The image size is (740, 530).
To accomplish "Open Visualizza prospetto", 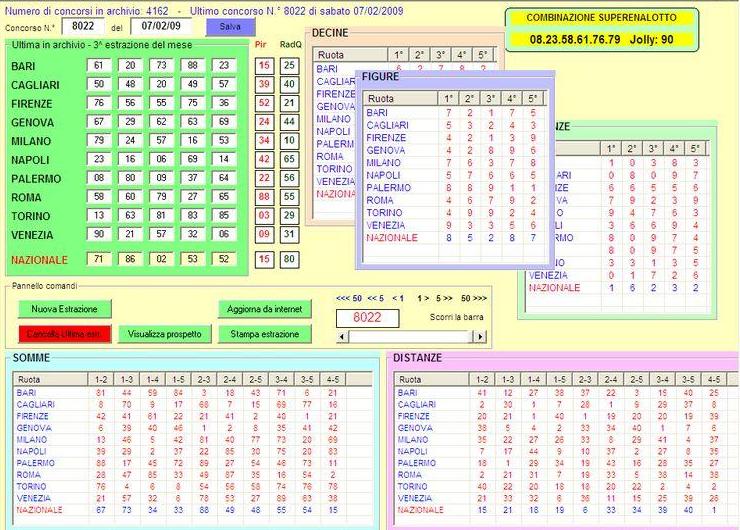I will [x=165, y=334].
